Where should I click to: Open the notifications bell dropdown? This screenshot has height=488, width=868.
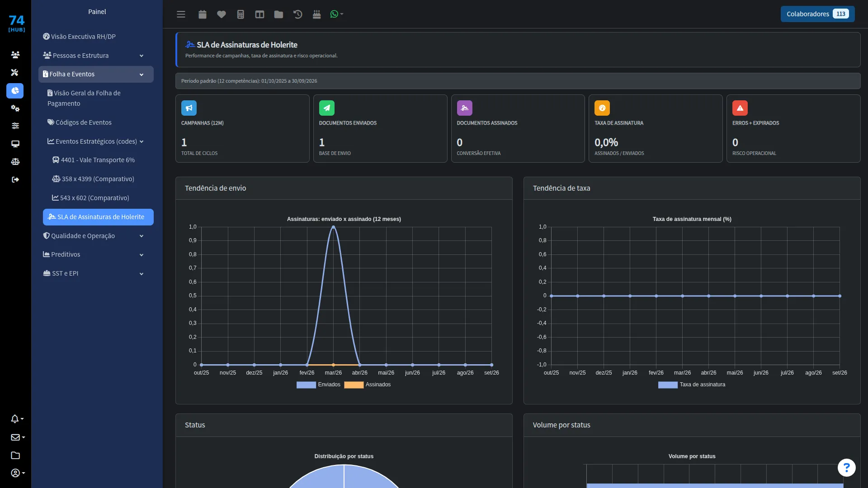coord(17,419)
